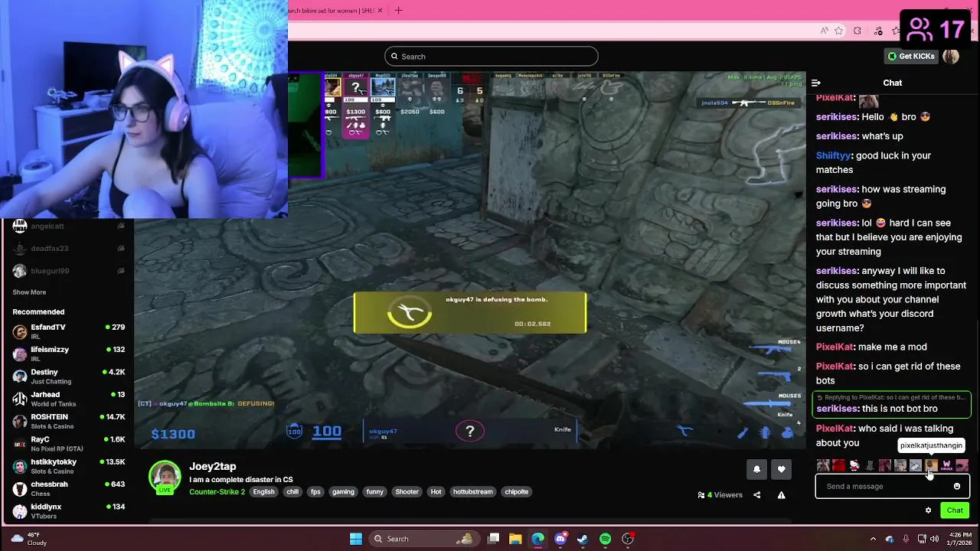Click the hottubstream tag

pos(472,492)
